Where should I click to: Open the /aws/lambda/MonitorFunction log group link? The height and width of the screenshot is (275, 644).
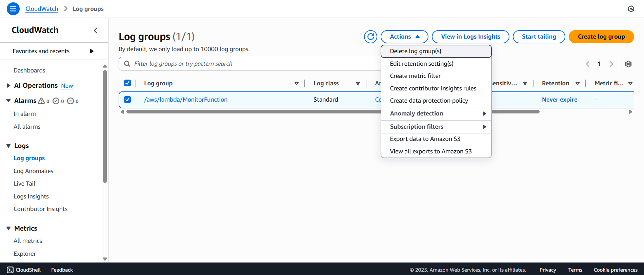pyautogui.click(x=186, y=100)
